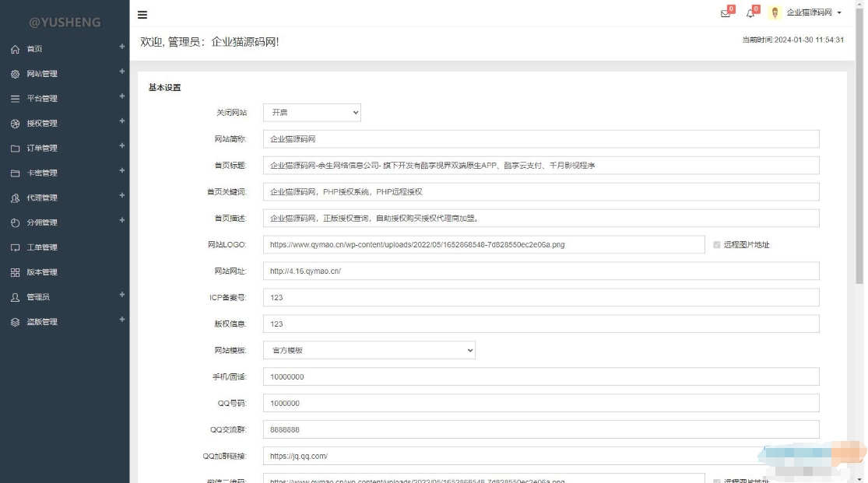Click into the 网站简称 text field

point(540,138)
